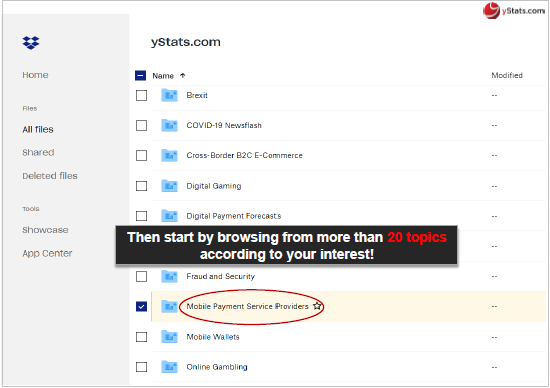
Task: Sort by the Name column arrow
Action: (182, 75)
